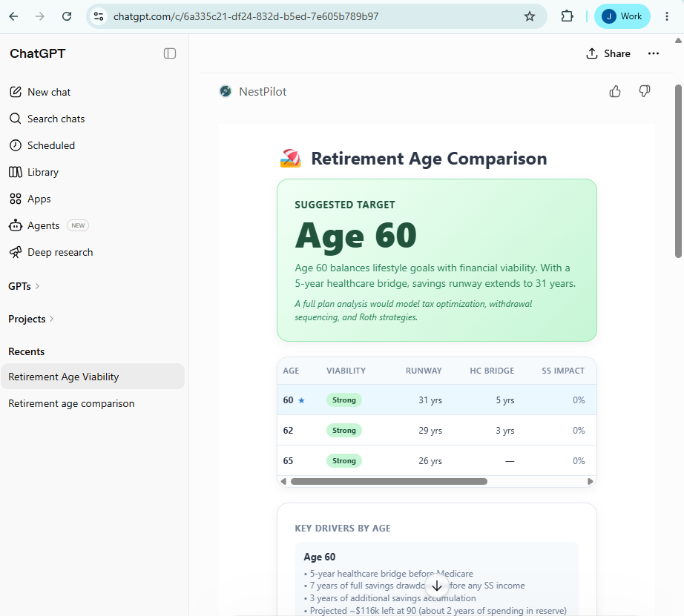Screen dimensions: 684x616
Task: Open the Work profile menu
Action: click(622, 16)
